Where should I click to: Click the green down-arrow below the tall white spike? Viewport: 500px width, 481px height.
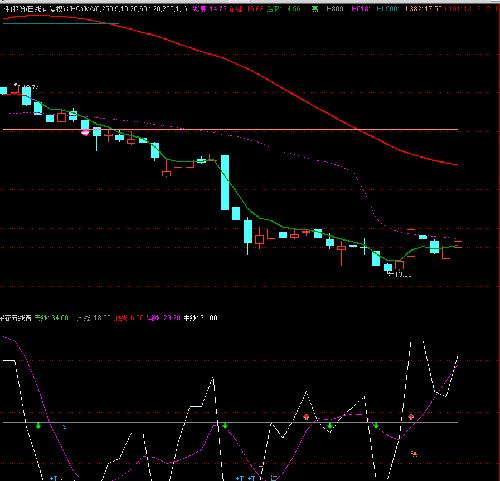pyautogui.click(x=225, y=425)
